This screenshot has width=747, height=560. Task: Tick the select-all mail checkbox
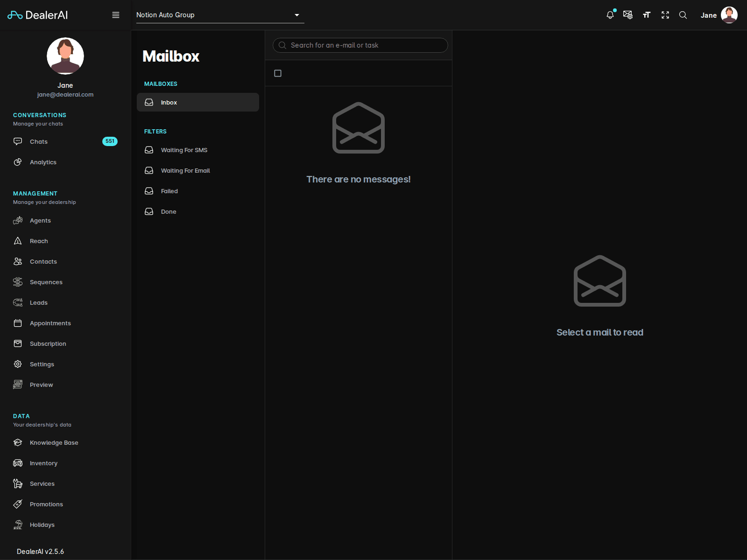278,73
